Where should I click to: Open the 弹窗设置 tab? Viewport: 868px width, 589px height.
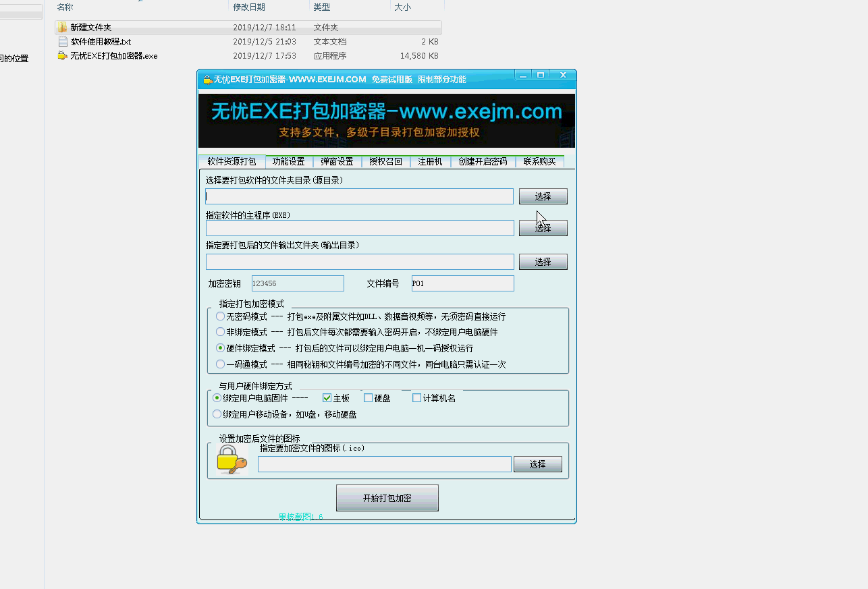tap(337, 162)
